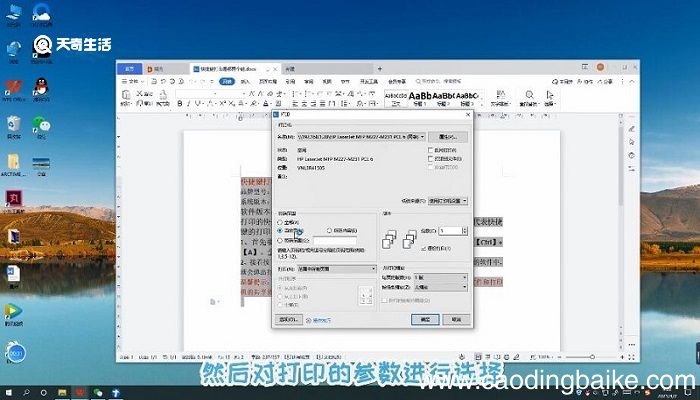Click the Underline icon in the ribbon
700x400 pixels.
click(197, 104)
